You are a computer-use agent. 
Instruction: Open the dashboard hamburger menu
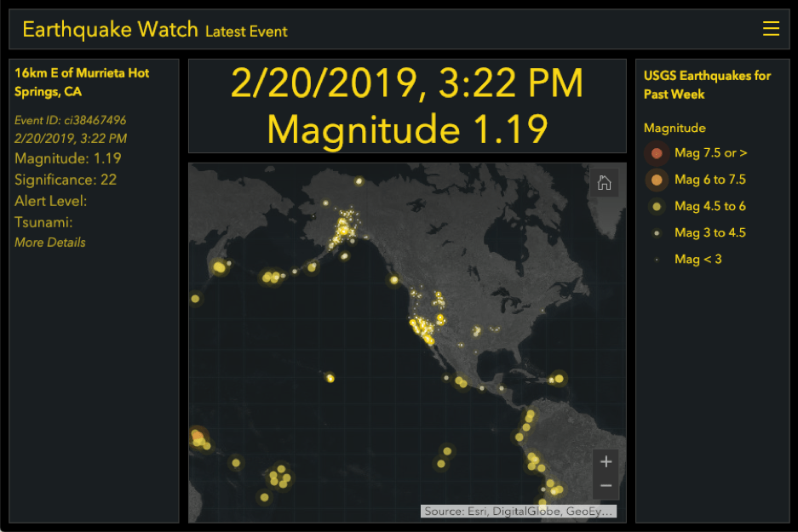[x=771, y=27]
